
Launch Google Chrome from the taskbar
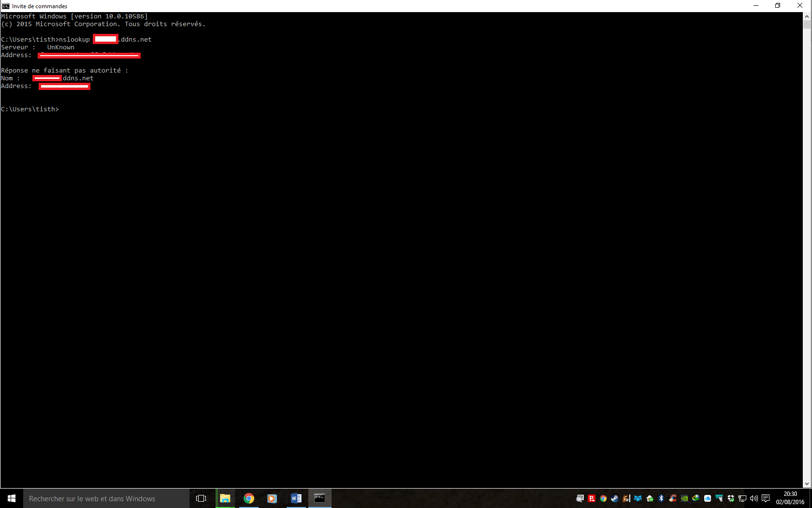249,498
